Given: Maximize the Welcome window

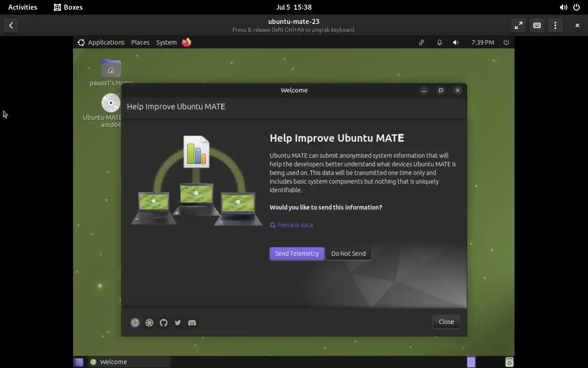Looking at the screenshot, I should point(441,91).
